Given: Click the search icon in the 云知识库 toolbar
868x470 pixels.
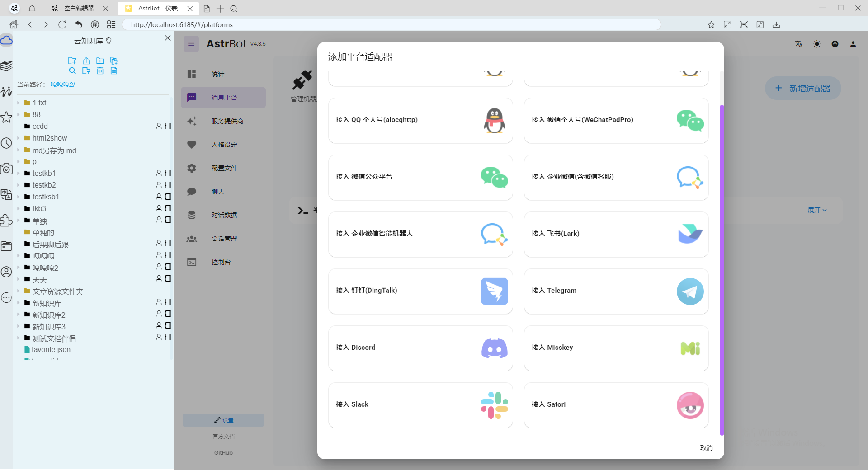Looking at the screenshot, I should pos(72,71).
